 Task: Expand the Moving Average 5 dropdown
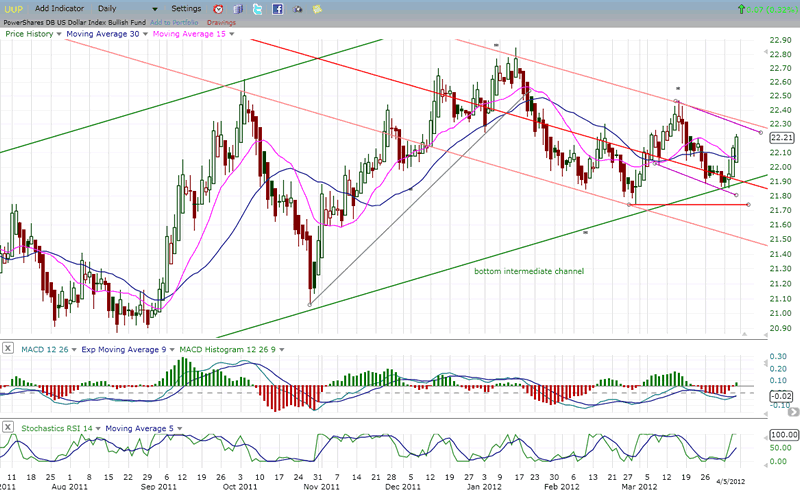click(x=180, y=429)
